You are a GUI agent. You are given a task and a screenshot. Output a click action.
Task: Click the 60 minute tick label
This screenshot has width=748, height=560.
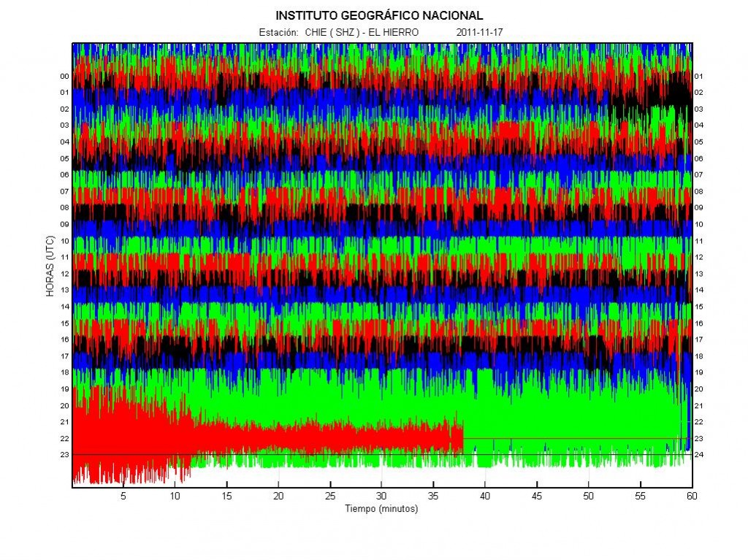[x=692, y=496]
